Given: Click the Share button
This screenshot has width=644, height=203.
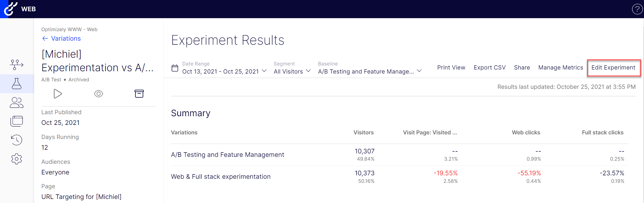Looking at the screenshot, I should (x=522, y=67).
